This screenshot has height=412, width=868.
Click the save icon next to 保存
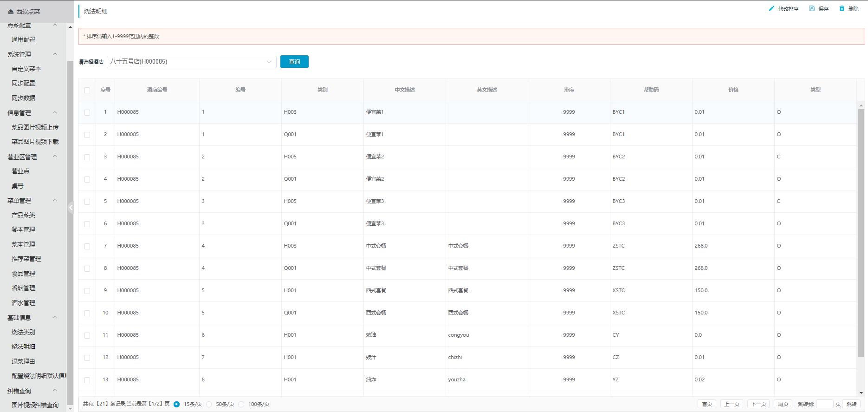click(812, 9)
